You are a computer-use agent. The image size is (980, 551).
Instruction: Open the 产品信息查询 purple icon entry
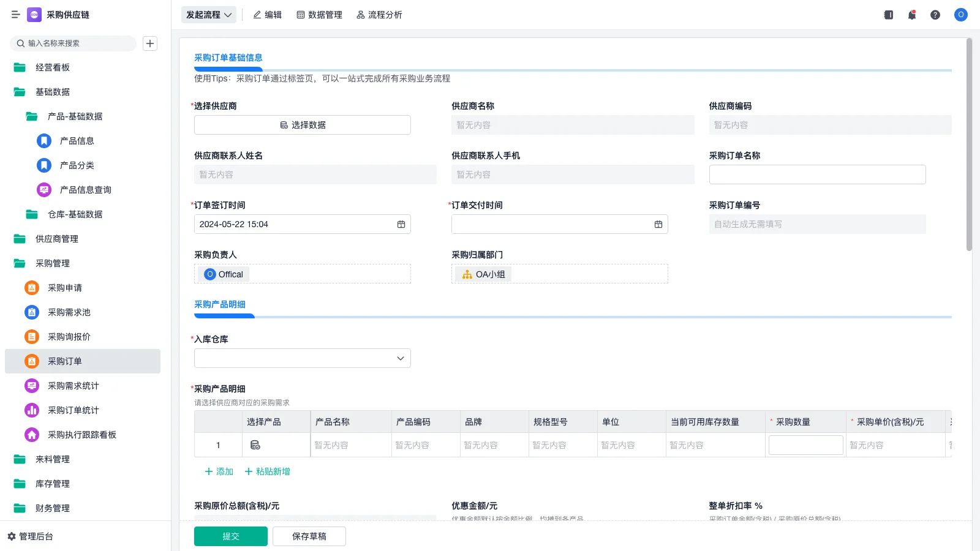click(44, 190)
